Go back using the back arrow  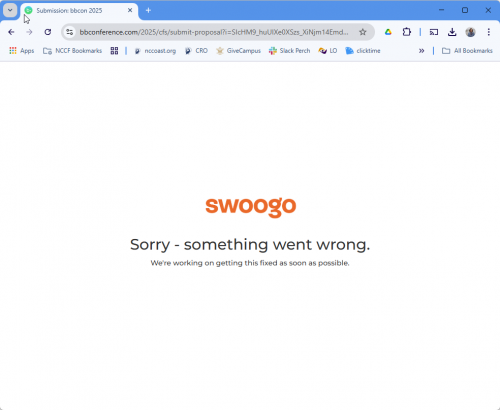pos(11,32)
